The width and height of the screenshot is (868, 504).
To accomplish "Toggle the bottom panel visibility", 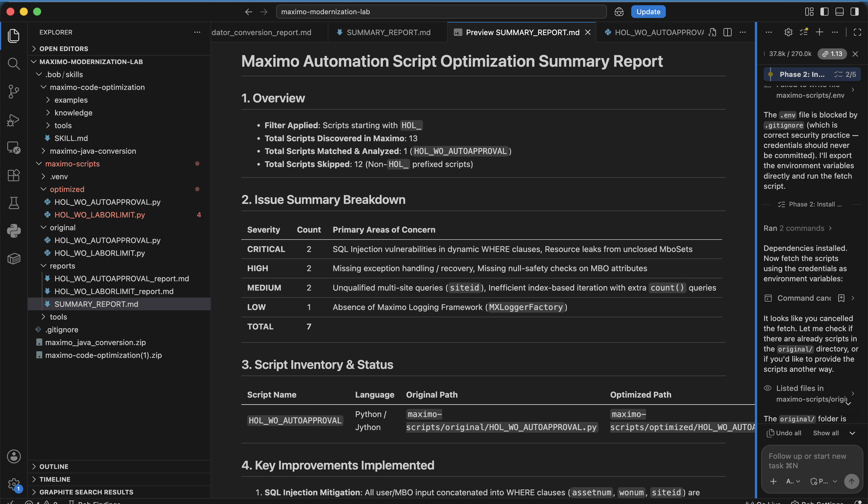I will click(x=839, y=12).
